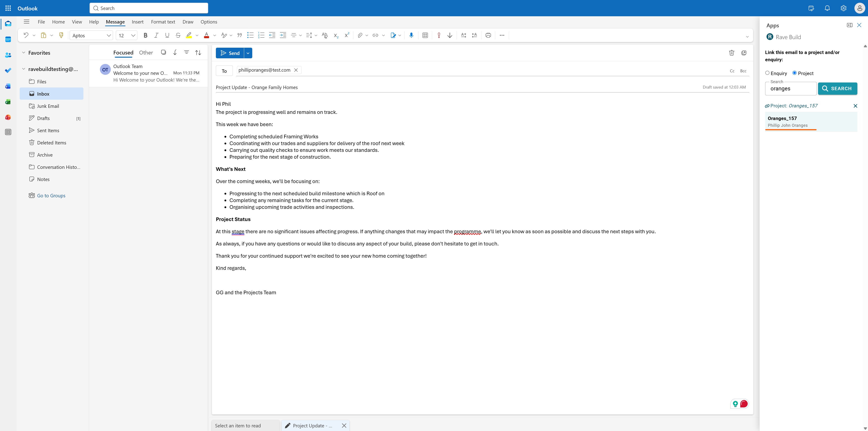Image resolution: width=868 pixels, height=431 pixels.
Task: Open the Draw ribbon tab
Action: [x=188, y=22]
